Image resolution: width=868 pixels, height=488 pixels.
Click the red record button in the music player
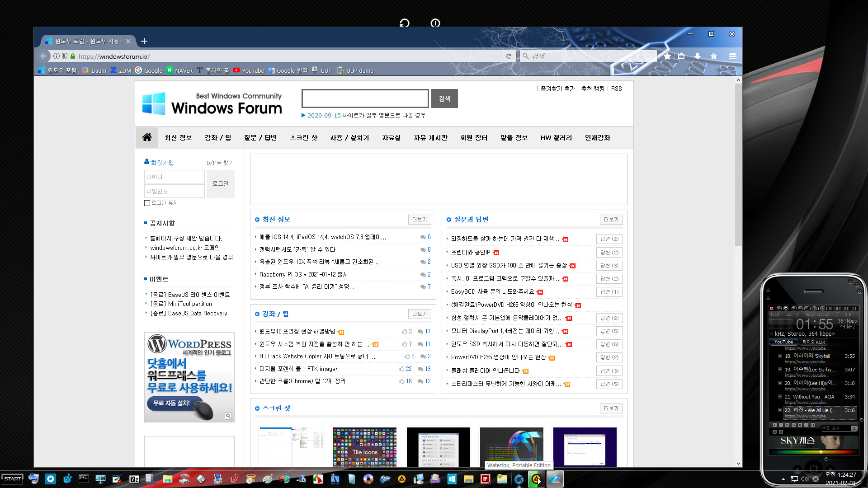pyautogui.click(x=771, y=308)
